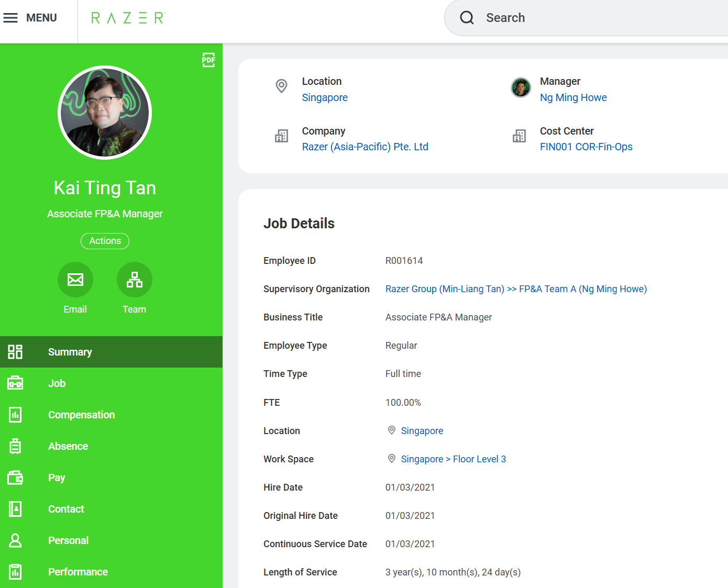Click the Email label text
The image size is (728, 588).
coord(75,309)
